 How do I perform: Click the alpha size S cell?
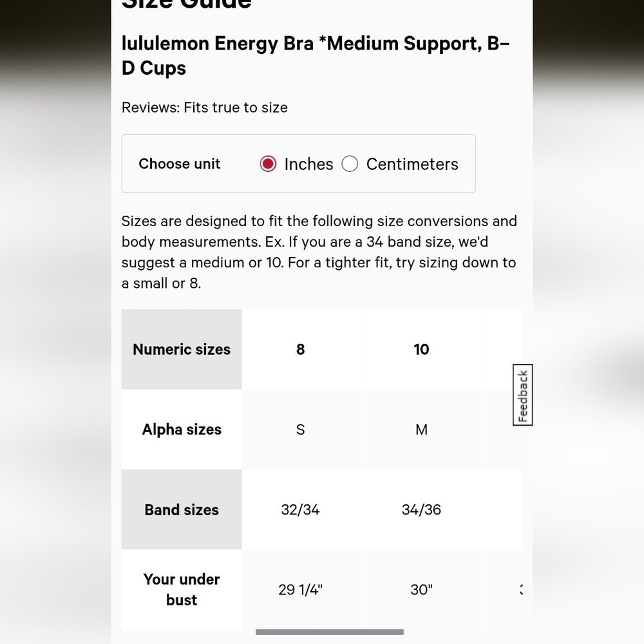pyautogui.click(x=301, y=430)
